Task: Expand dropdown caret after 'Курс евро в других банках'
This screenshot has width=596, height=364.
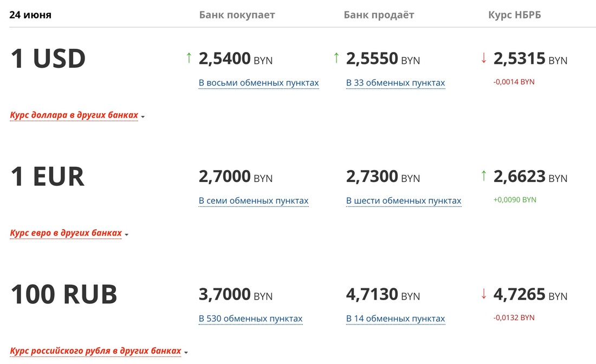Action: coord(127,235)
